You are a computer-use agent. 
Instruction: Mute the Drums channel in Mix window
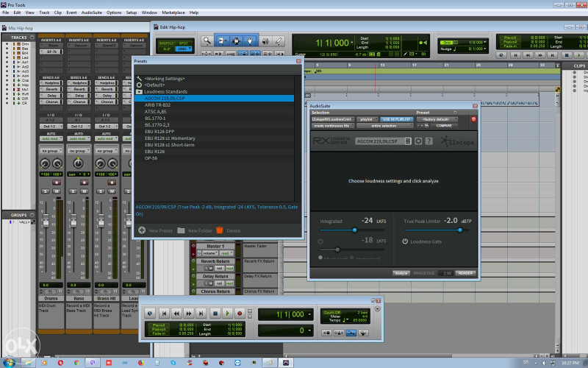pos(57,191)
